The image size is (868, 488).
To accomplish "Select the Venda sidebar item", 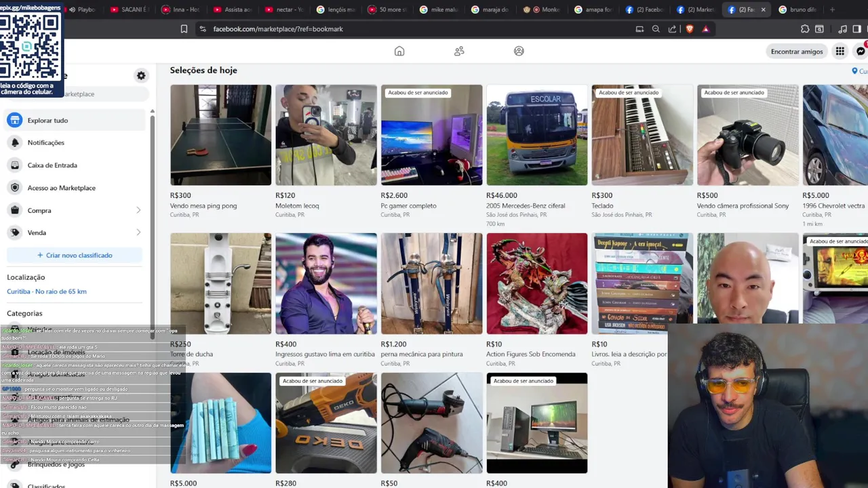I will pyautogui.click(x=75, y=232).
